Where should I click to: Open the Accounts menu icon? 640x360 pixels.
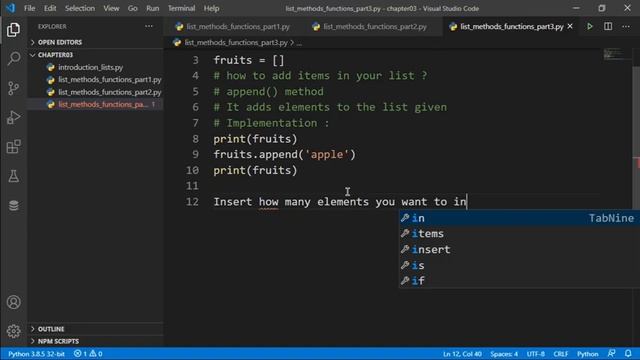pos(13,302)
